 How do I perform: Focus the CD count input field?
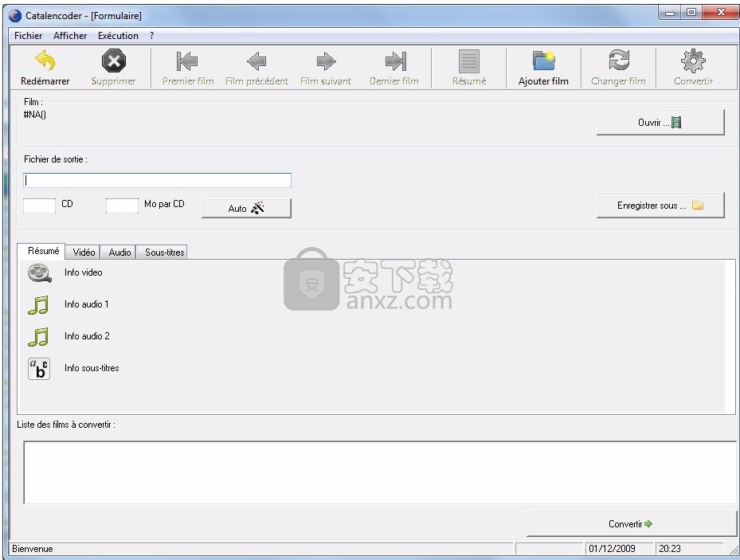39,206
